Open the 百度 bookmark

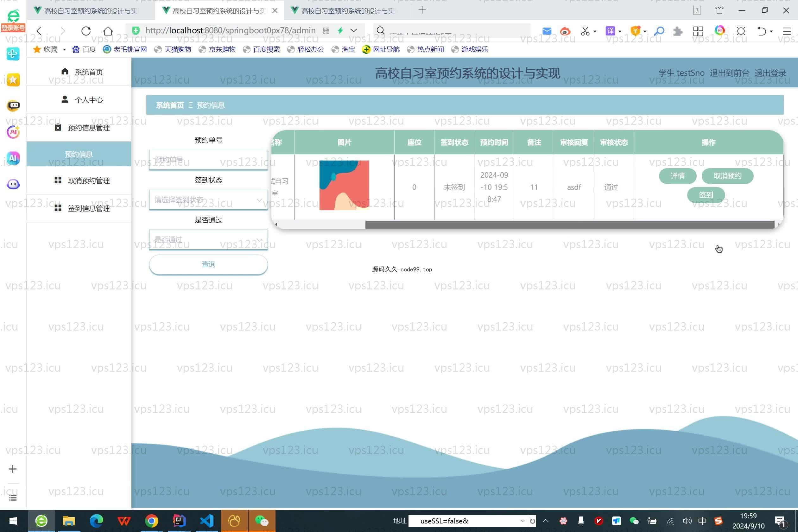pyautogui.click(x=84, y=49)
